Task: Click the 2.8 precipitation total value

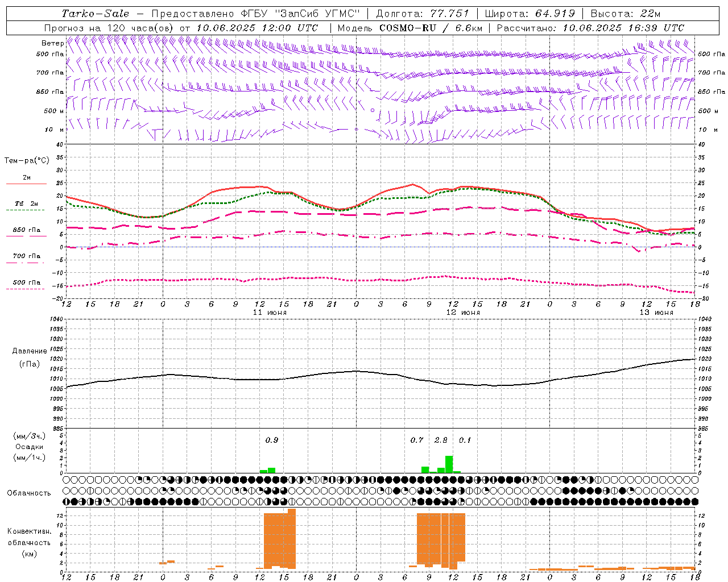Action: 441,440
